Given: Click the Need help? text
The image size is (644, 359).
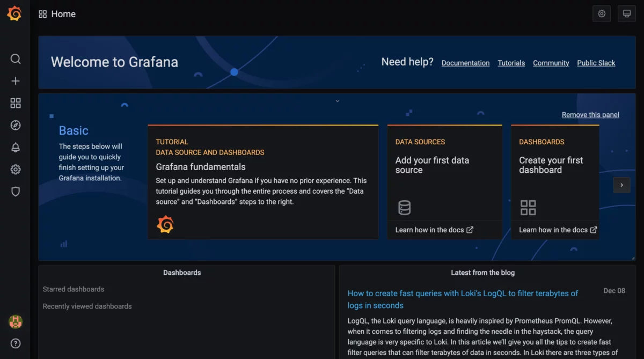Looking at the screenshot, I should pos(407,62).
